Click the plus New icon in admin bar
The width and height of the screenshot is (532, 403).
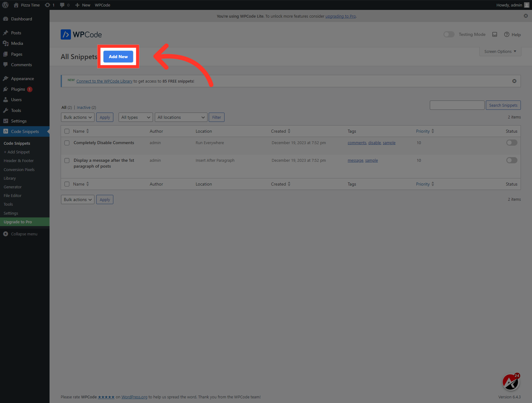tap(77, 5)
